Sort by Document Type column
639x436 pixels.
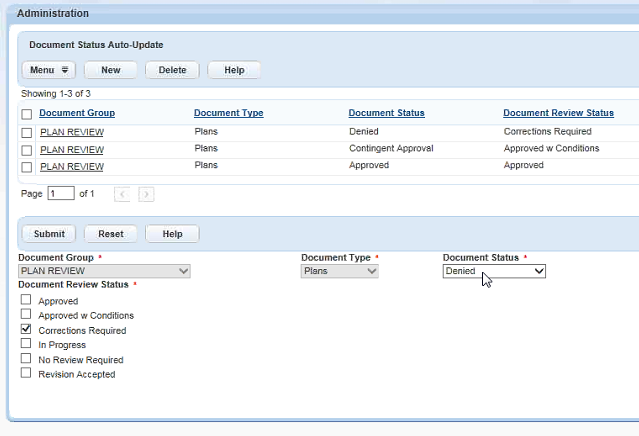(228, 113)
